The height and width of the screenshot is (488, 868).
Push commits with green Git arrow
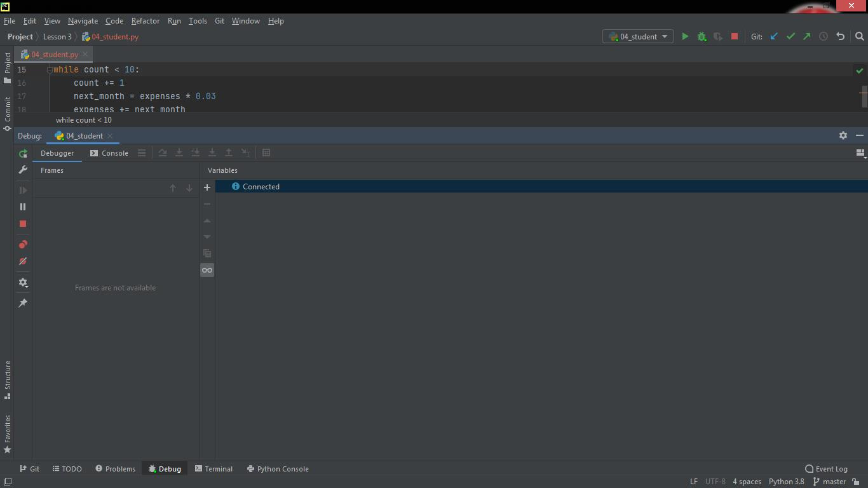[x=807, y=37]
